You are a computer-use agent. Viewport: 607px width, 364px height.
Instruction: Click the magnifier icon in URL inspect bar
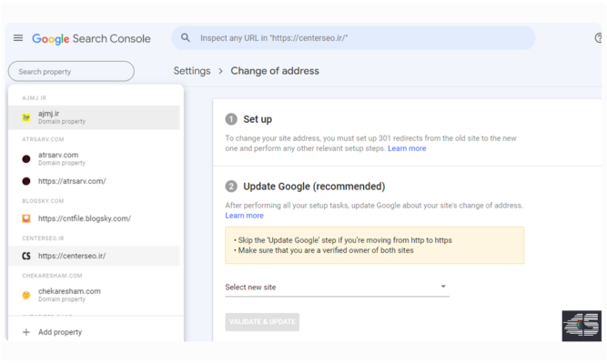[186, 37]
